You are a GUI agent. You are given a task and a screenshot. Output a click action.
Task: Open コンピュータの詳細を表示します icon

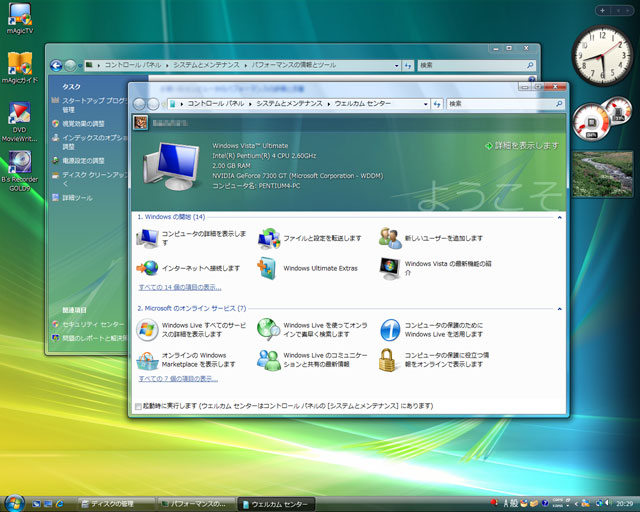tap(191, 238)
